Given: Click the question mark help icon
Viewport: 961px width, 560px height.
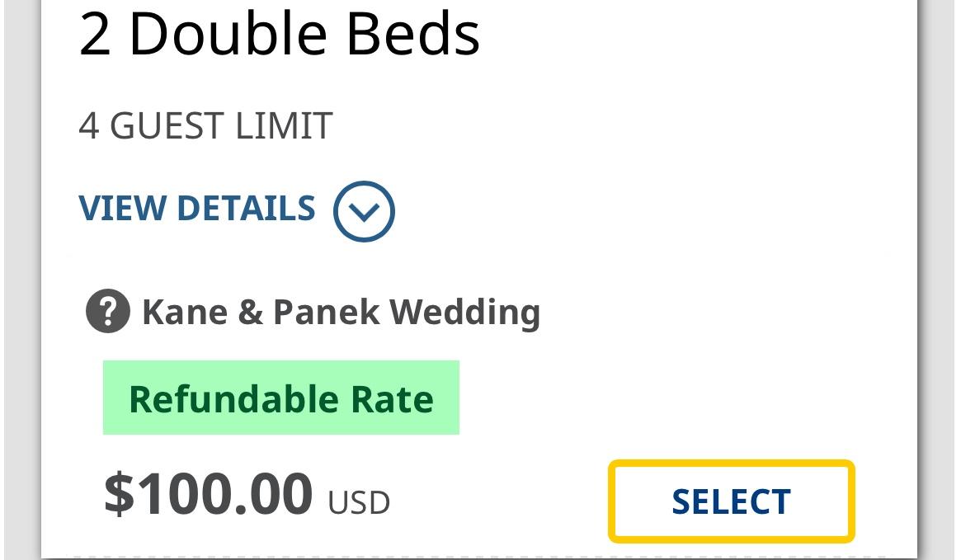Looking at the screenshot, I should tap(107, 313).
